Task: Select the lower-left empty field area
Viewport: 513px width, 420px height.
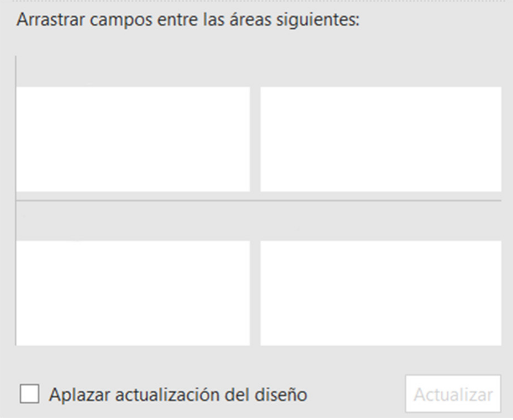Action: tap(133, 293)
